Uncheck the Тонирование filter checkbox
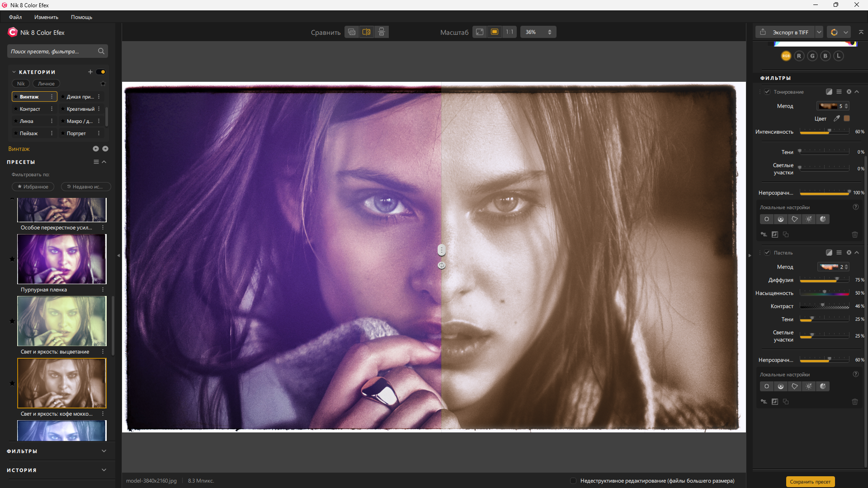The width and height of the screenshot is (868, 488). pos(767,92)
